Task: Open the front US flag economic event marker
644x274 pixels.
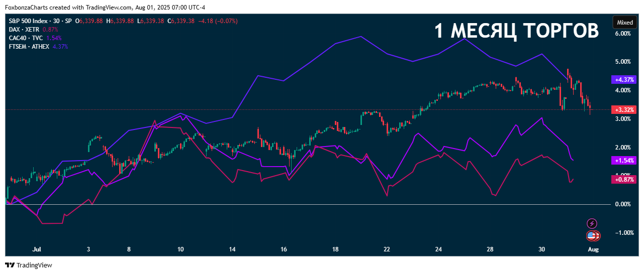Action: [x=591, y=236]
